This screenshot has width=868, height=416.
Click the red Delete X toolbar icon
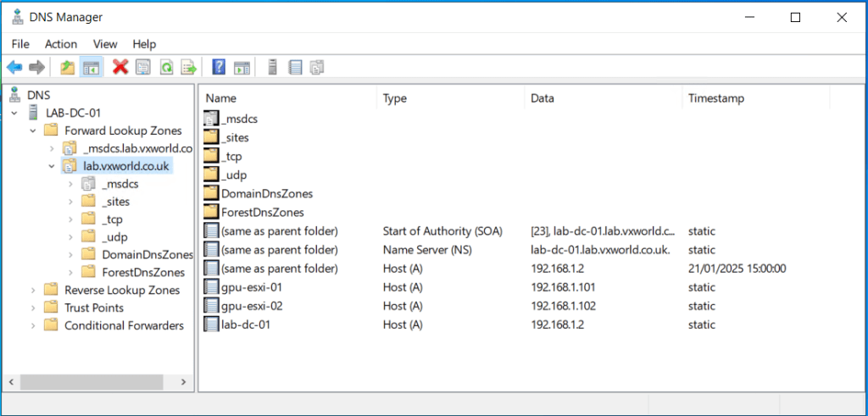point(120,67)
